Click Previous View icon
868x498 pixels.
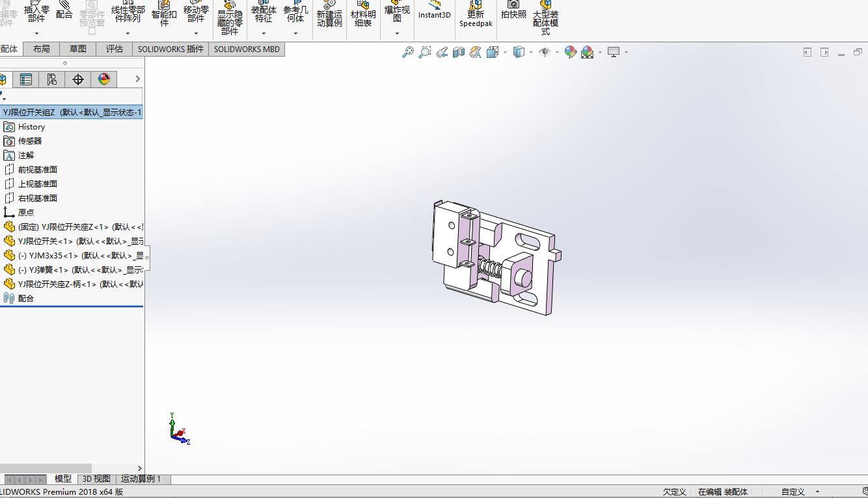(x=442, y=52)
